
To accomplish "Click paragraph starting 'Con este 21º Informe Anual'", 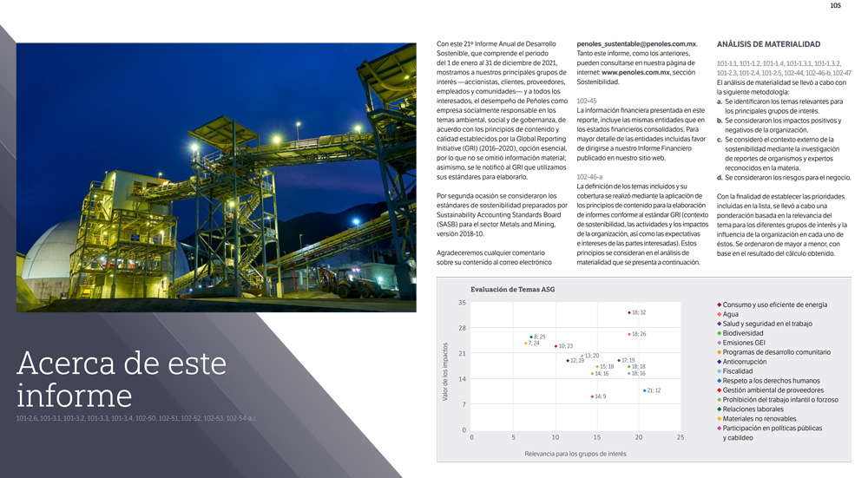I will 502,110.
